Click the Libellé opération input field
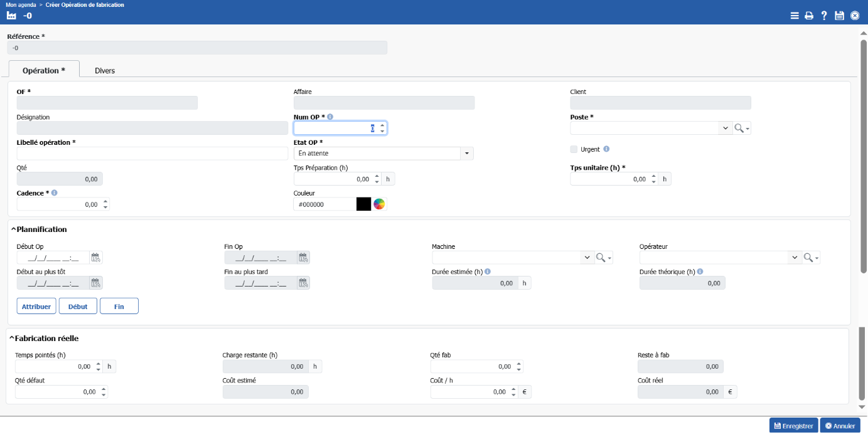 pyautogui.click(x=152, y=154)
